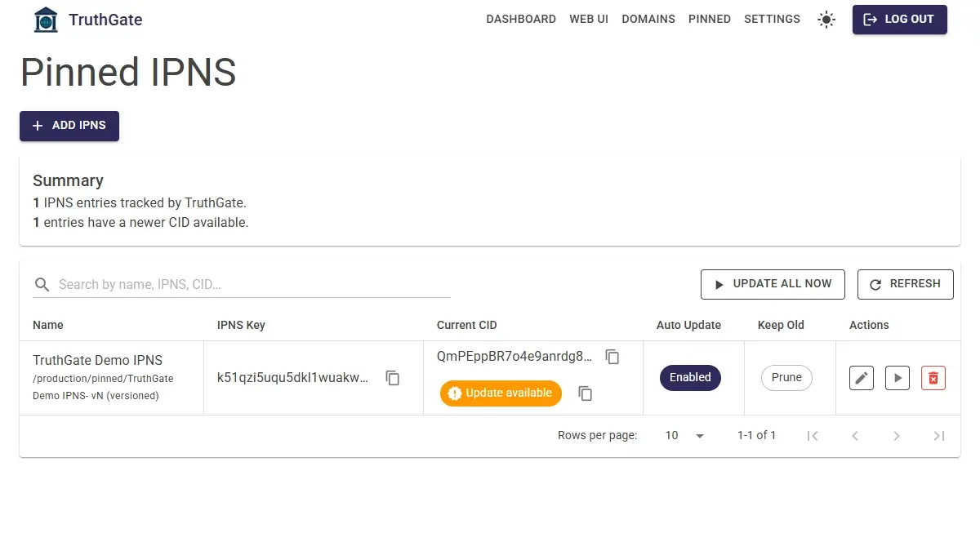This screenshot has height=551, width=980.
Task: Open the Web UI nav item
Action: [589, 20]
